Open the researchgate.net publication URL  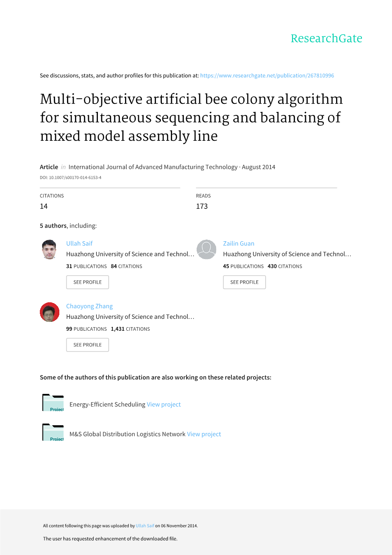coord(267,75)
